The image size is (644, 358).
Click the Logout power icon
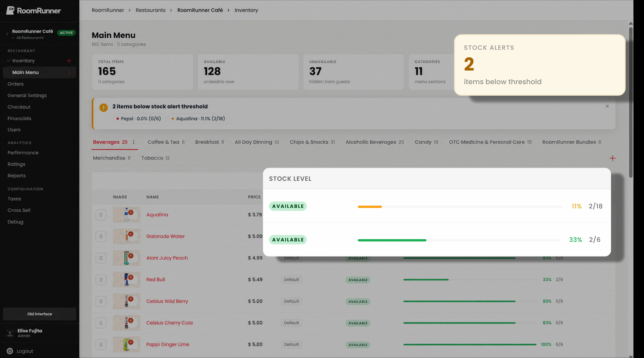10,351
